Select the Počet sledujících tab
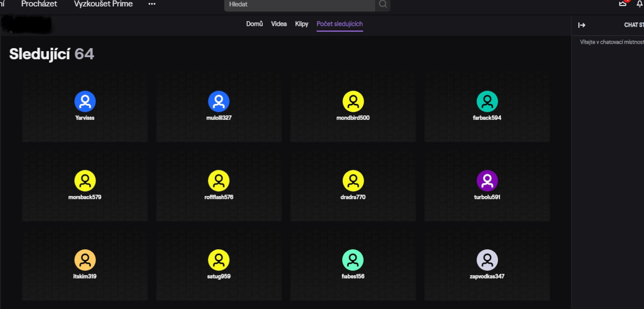The image size is (644, 309). (x=339, y=24)
